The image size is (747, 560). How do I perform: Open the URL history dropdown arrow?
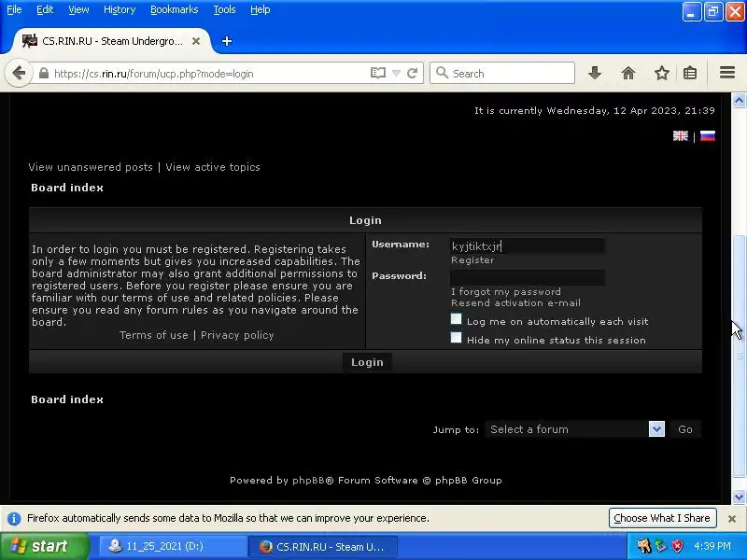[x=396, y=74]
